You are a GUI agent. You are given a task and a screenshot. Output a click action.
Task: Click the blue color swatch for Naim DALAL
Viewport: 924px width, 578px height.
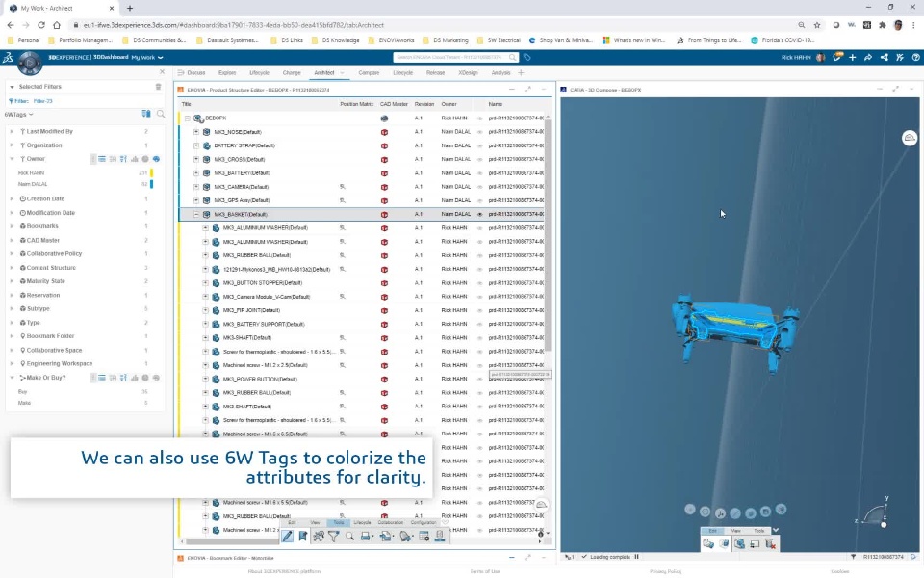pos(151,184)
